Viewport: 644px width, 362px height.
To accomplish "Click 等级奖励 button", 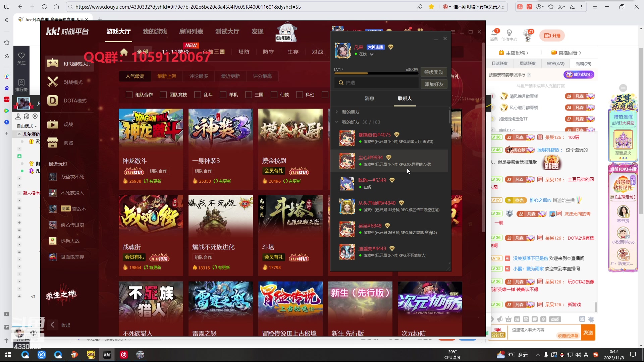I will click(x=434, y=72).
